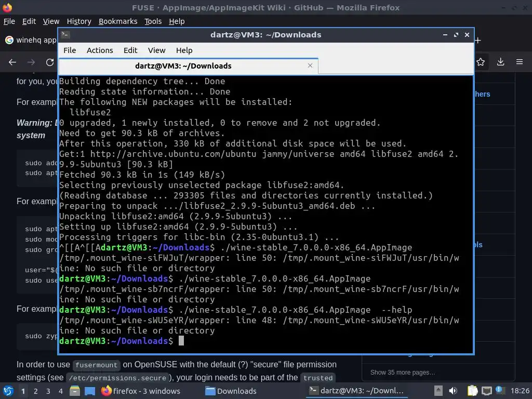Switch to workspace 1
Image resolution: width=532 pixels, height=399 pixels.
pos(23,391)
